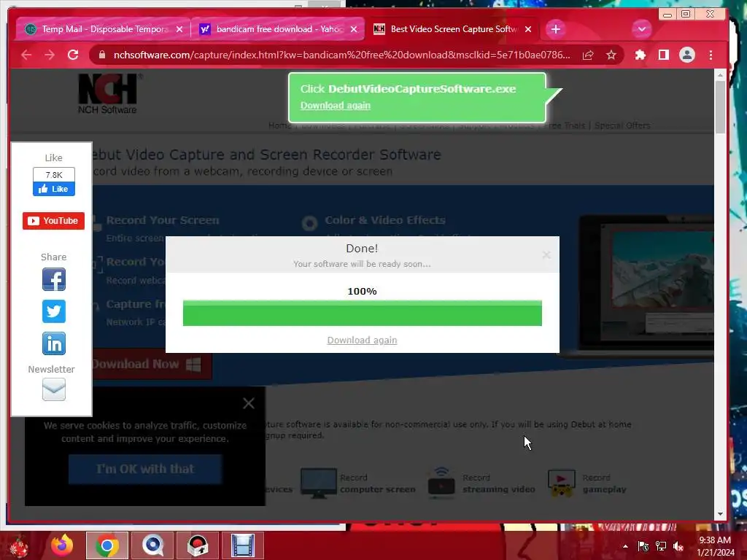
Task: Click Download again below progress bar
Action: [362, 340]
